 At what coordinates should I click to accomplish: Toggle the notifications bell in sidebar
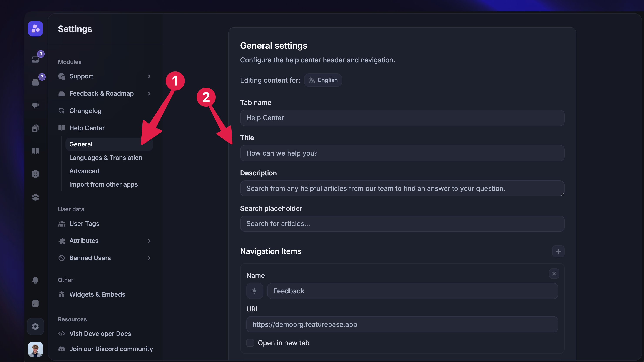[x=35, y=280]
